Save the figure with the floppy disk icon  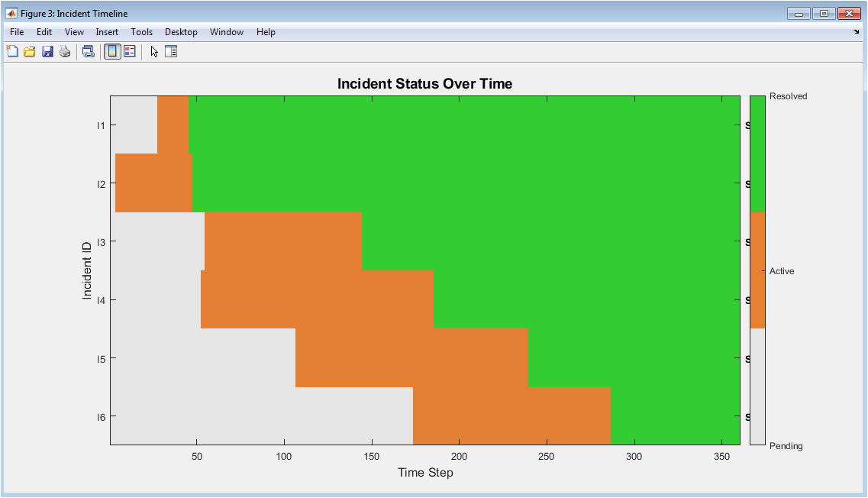(47, 52)
